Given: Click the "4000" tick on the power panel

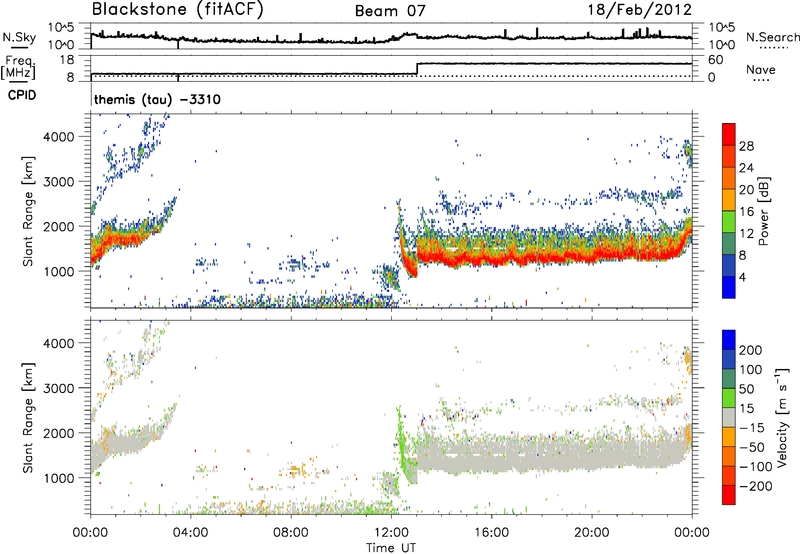Looking at the screenshot, I should click(x=59, y=137).
